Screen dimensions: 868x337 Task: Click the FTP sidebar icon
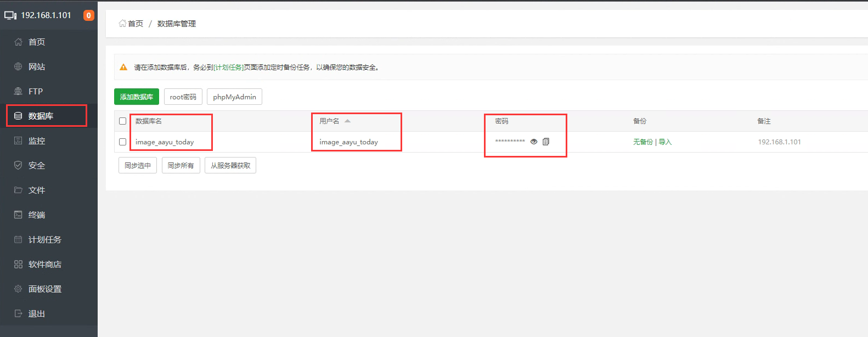[x=18, y=92]
